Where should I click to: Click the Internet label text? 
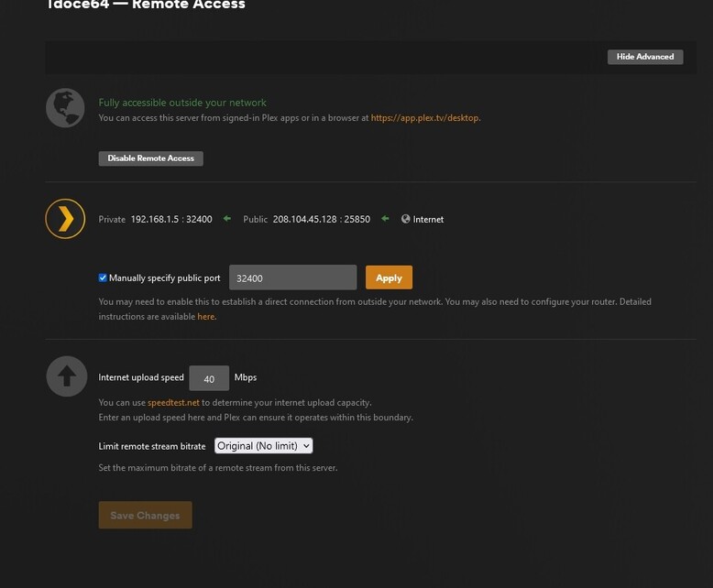pyautogui.click(x=428, y=219)
